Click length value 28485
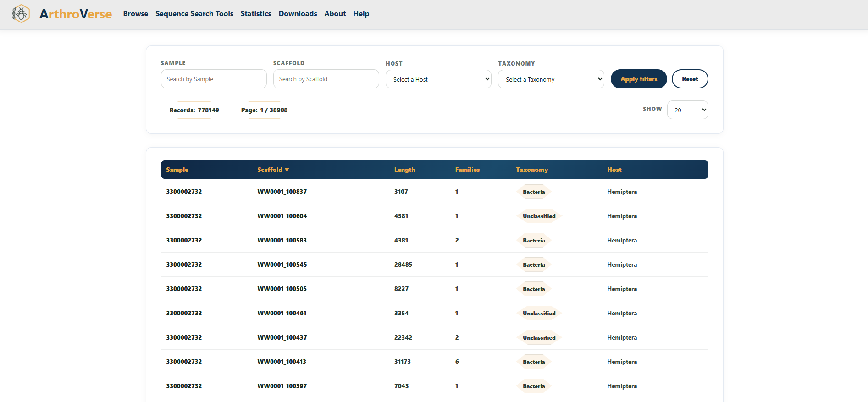Image resolution: width=868 pixels, height=402 pixels. pyautogui.click(x=403, y=264)
